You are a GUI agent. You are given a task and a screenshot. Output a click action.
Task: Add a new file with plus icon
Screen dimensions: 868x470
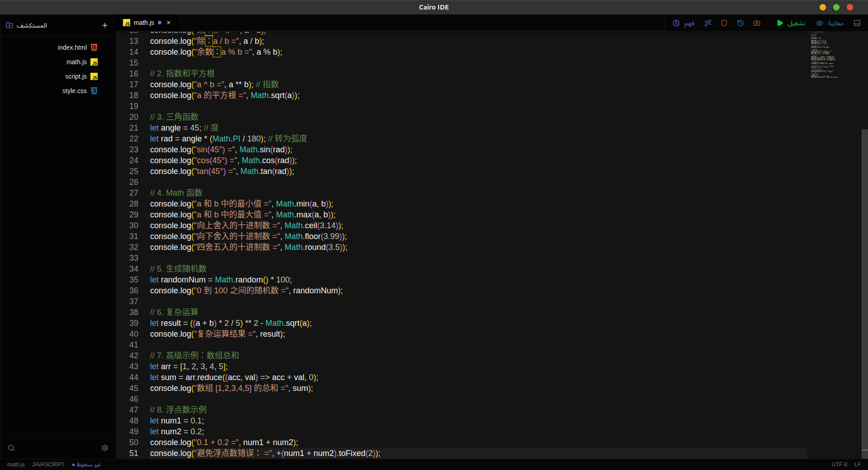coord(105,25)
